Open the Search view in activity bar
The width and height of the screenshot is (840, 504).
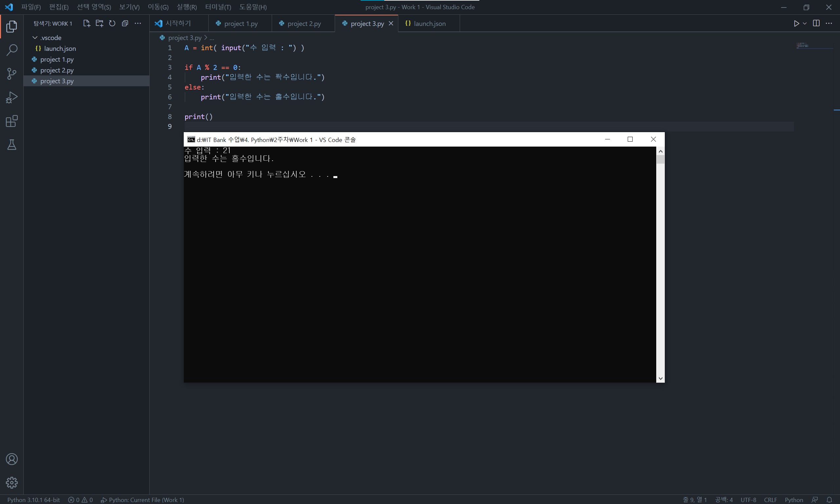[x=11, y=50]
